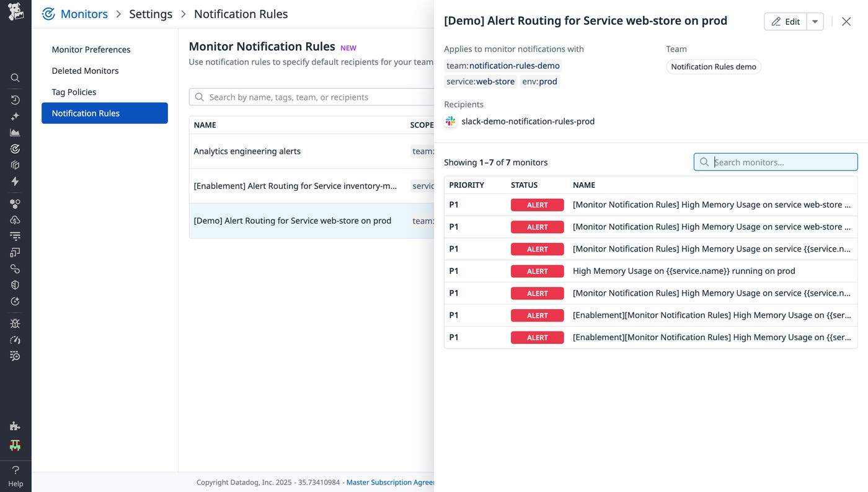
Task: Open the dropdown arrow beside Edit
Action: point(815,20)
